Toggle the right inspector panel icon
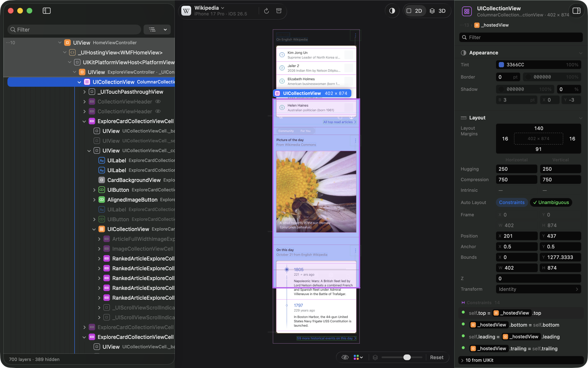This screenshot has width=588, height=368. coord(577,11)
